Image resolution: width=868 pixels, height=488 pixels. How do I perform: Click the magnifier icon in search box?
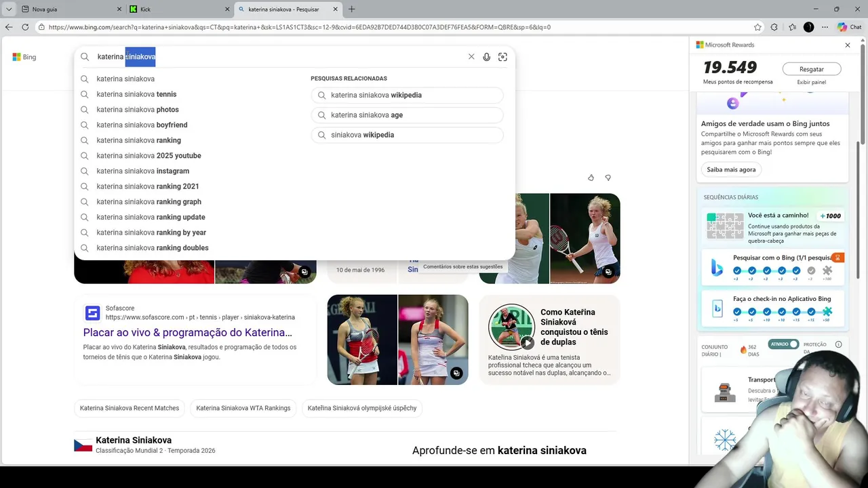tap(85, 57)
